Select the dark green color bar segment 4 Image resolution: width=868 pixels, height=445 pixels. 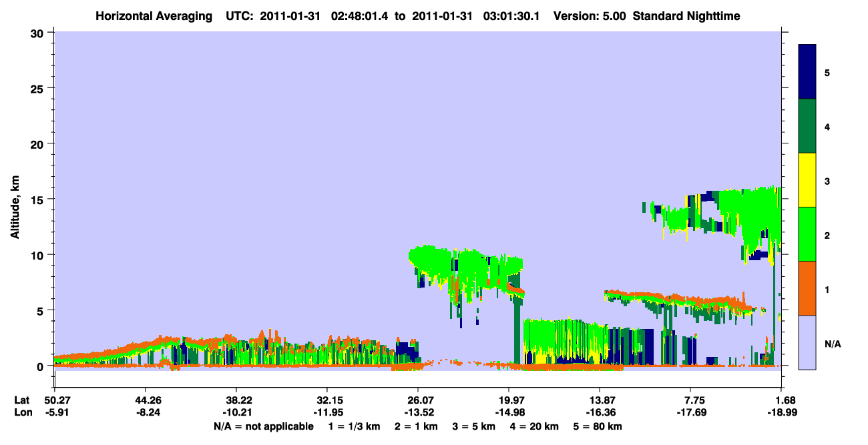pos(807,126)
